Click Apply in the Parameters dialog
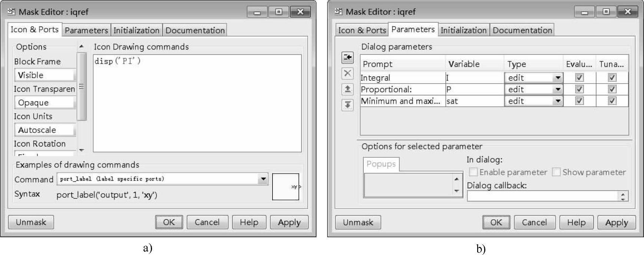 click(616, 222)
